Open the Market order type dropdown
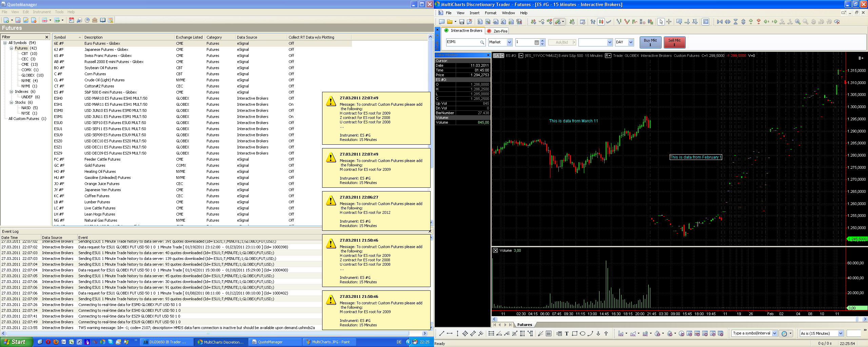 (509, 42)
